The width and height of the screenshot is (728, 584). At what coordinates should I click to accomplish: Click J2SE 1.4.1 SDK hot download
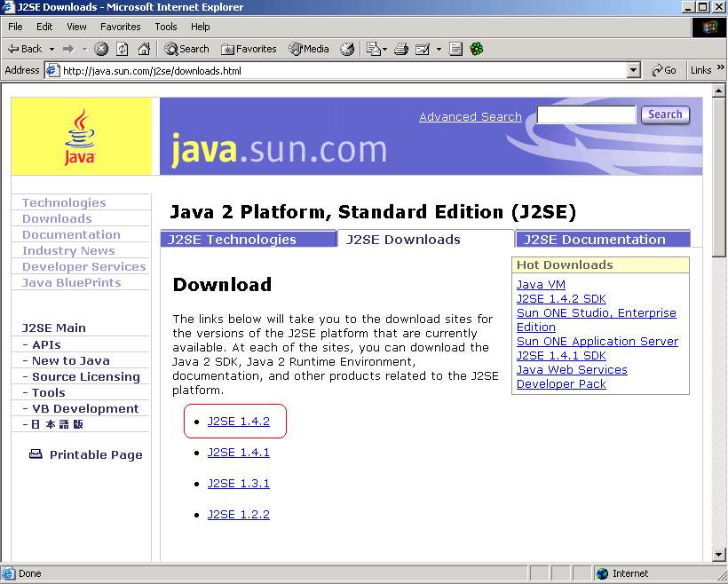coord(561,356)
